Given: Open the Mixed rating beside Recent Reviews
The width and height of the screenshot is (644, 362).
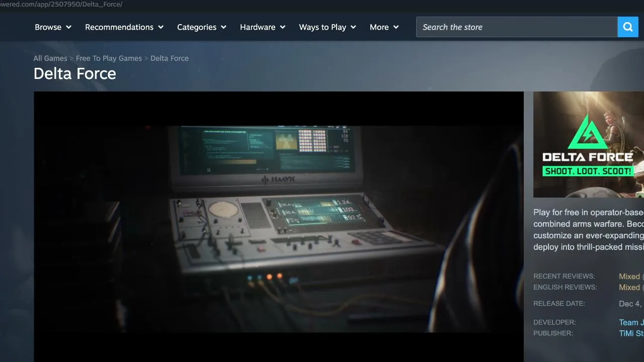Looking at the screenshot, I should pyautogui.click(x=629, y=277).
